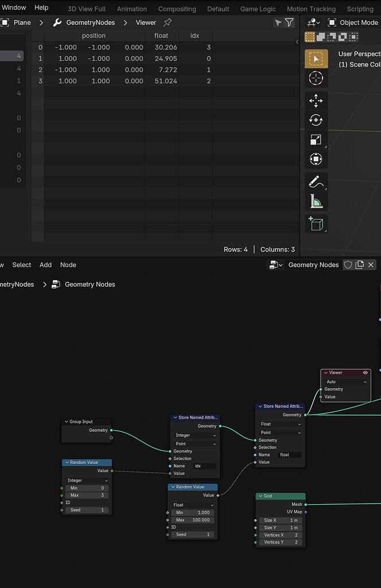Adjust the Max 100.000 slider field

click(x=193, y=520)
